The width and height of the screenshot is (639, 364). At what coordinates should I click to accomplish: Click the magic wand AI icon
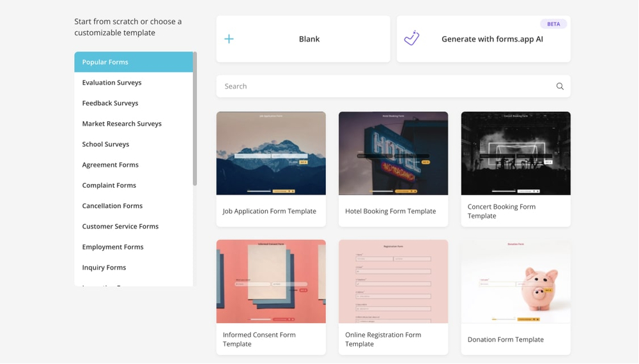pos(412,38)
